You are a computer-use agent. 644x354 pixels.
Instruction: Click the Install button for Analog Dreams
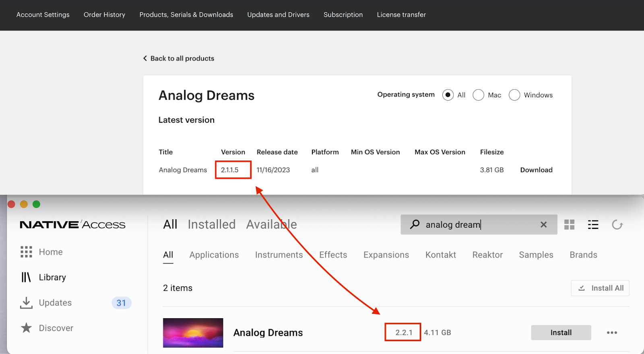click(561, 333)
